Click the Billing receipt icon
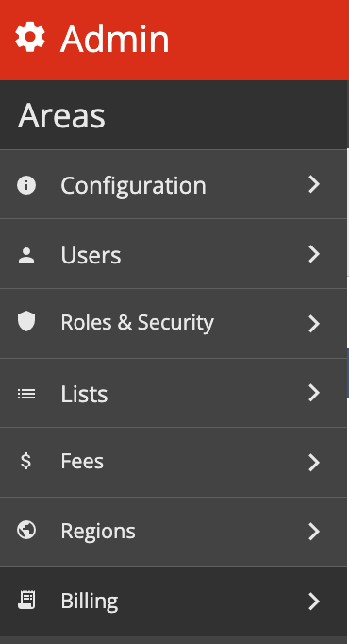 pyautogui.click(x=26, y=600)
